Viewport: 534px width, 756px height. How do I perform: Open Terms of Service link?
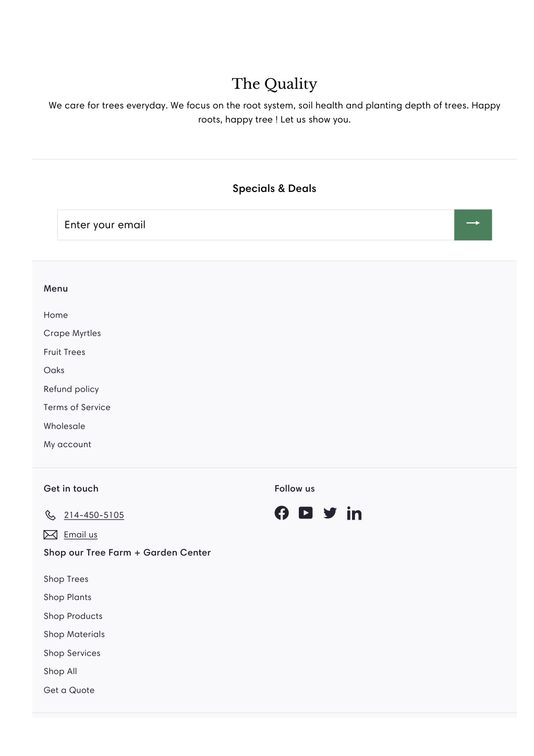(77, 407)
